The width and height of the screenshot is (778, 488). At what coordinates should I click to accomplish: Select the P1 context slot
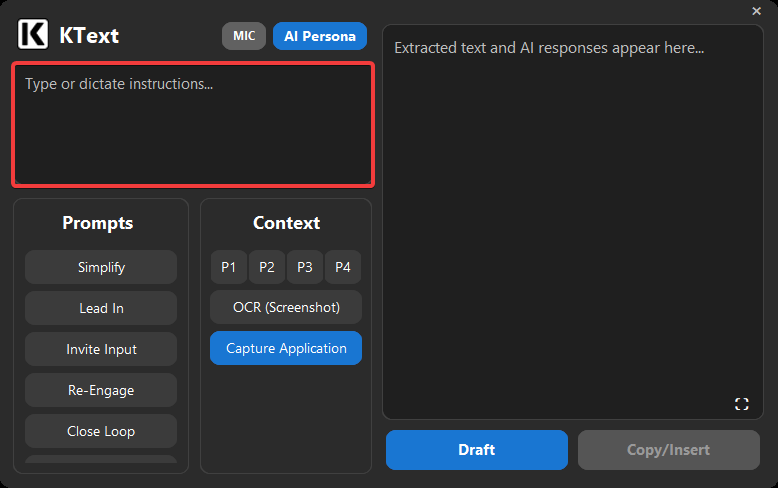coord(229,267)
